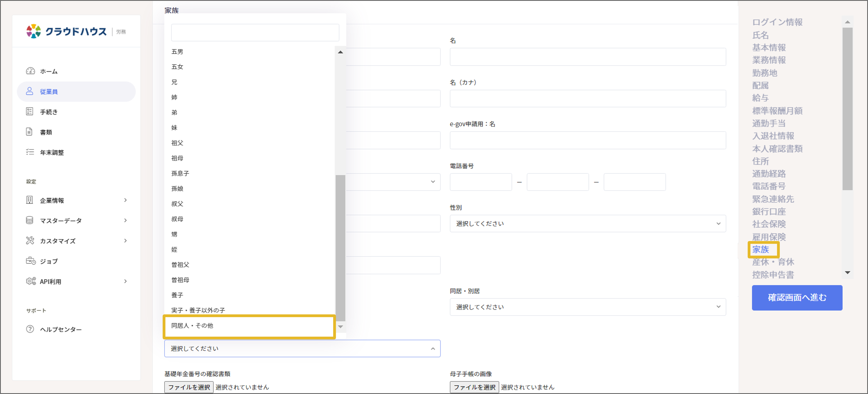Viewport: 868px width, 394px height.
Task: Pick 養子 option in the list
Action: click(x=177, y=295)
